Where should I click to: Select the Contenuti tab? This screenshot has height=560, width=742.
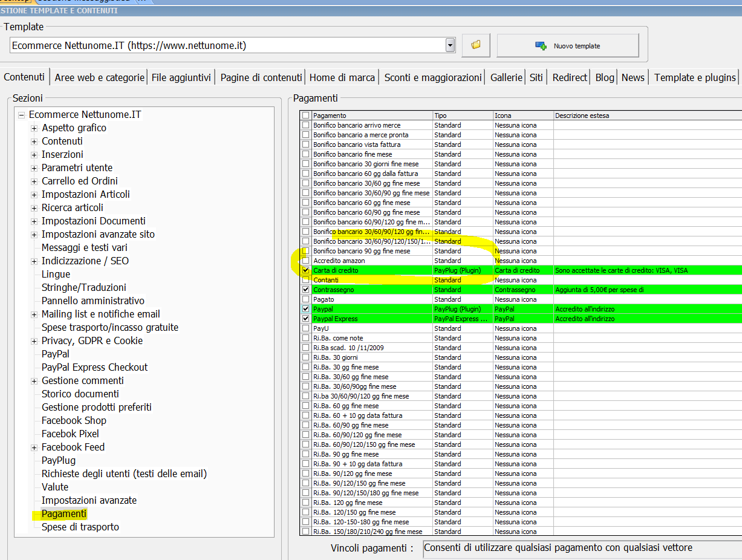click(x=24, y=77)
